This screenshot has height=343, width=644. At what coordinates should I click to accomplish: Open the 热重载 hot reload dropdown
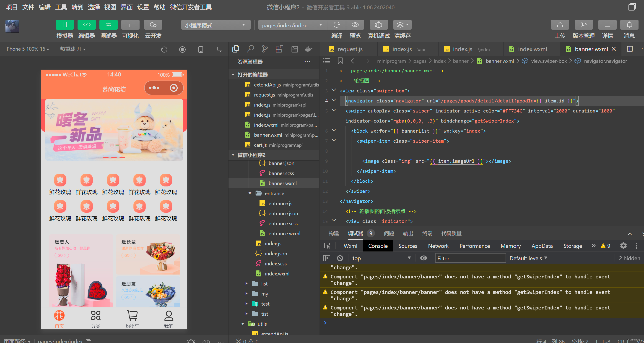(73, 49)
